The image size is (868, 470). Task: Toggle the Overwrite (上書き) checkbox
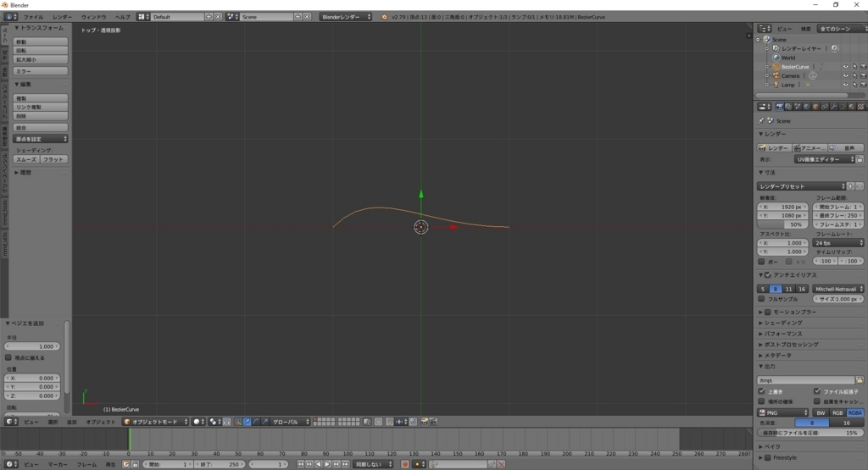[x=762, y=391]
